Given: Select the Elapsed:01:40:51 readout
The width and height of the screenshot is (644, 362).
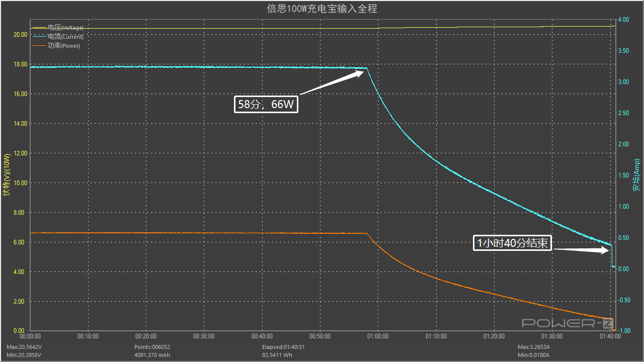Looking at the screenshot, I should [x=283, y=347].
